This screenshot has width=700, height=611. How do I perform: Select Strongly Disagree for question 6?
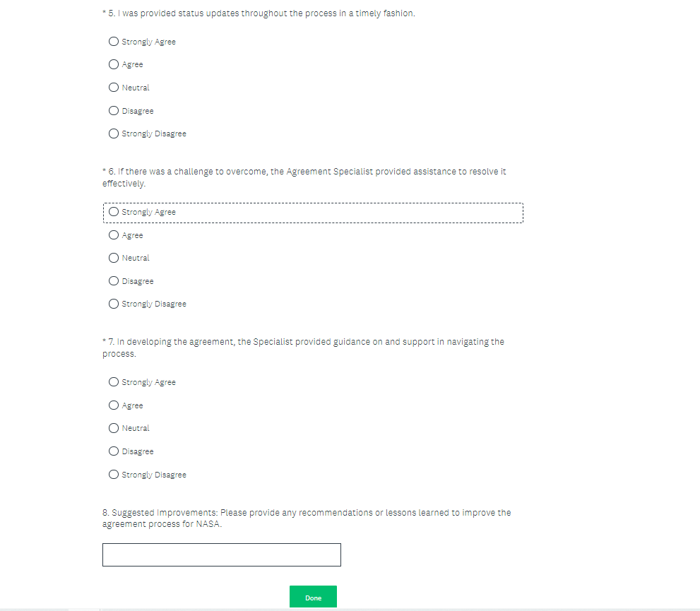pos(114,304)
